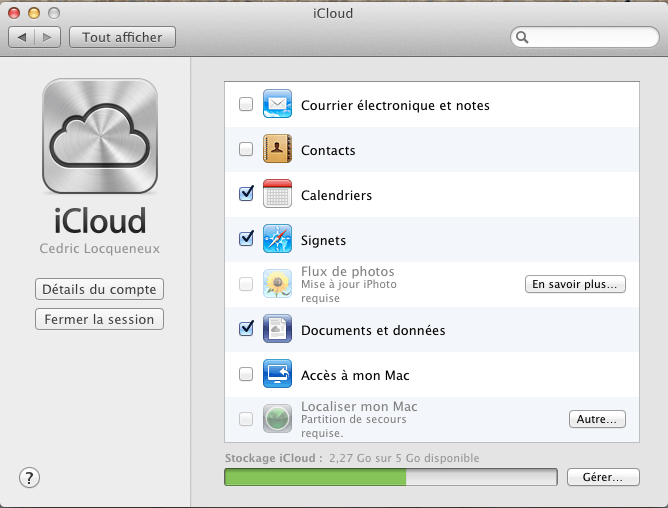Focus the search field in the toolbar
This screenshot has width=668, height=508.
584,38
